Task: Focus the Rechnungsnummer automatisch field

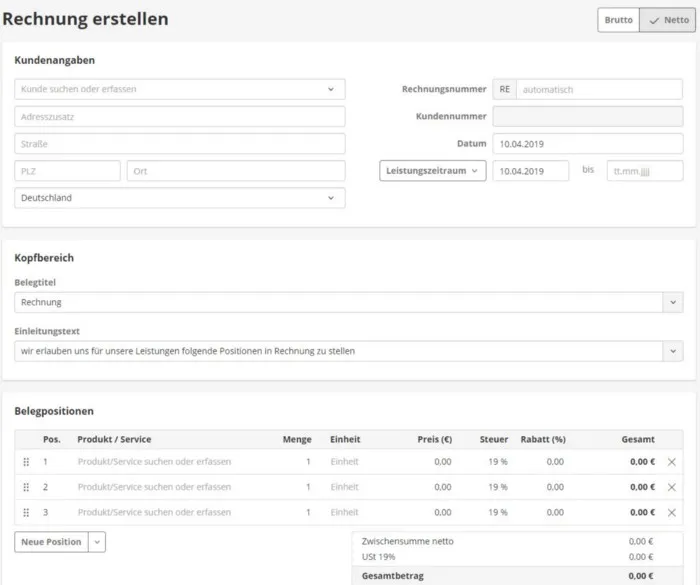Action: click(598, 89)
